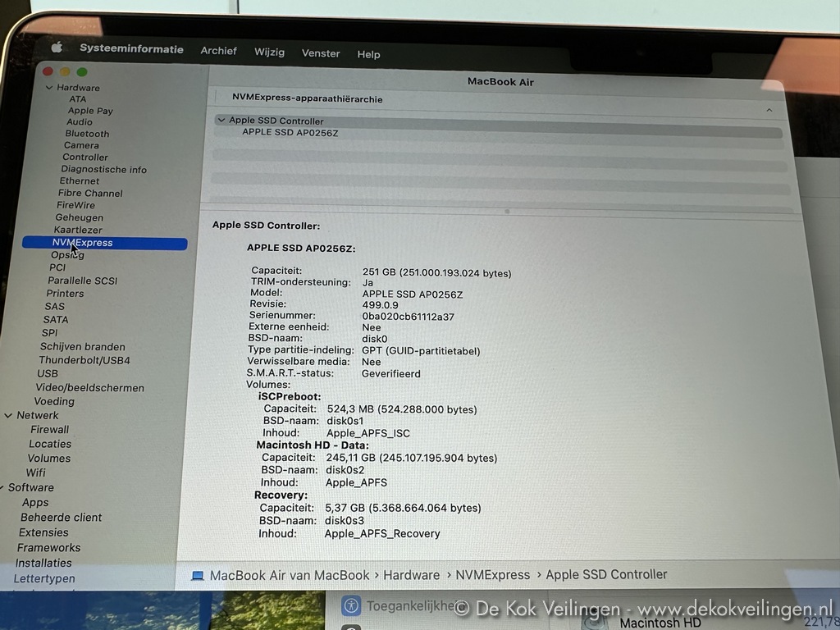Select ATA in the sidebar
Viewport: 840px width, 630px height.
tap(78, 99)
